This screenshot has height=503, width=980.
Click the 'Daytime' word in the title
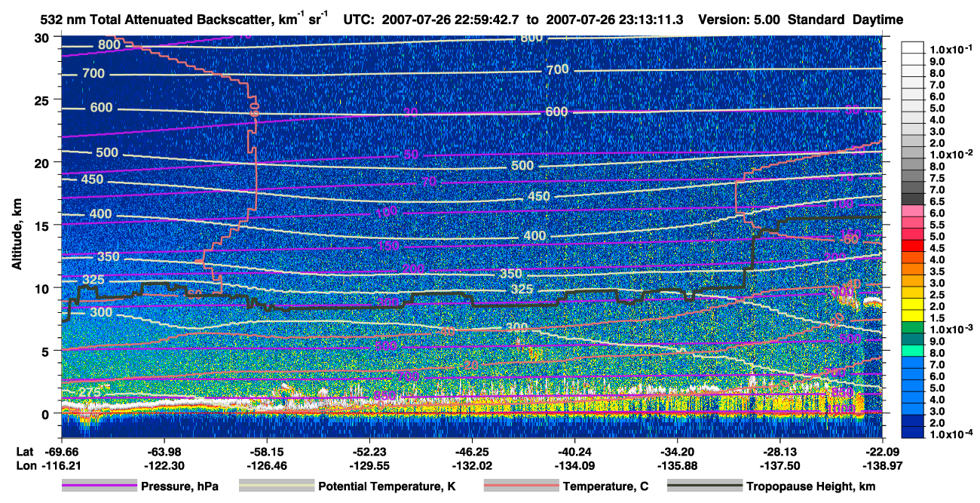click(x=877, y=20)
